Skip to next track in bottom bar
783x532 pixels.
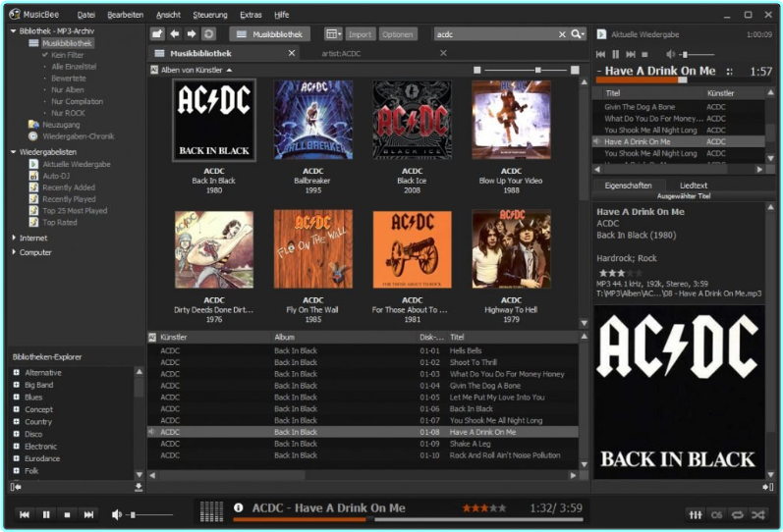click(x=88, y=514)
